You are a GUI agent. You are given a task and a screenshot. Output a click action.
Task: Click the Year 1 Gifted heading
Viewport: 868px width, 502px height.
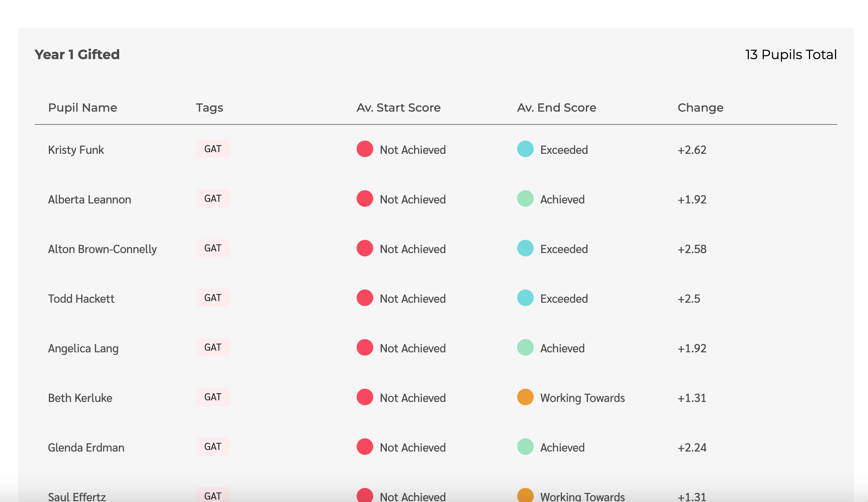(x=77, y=54)
